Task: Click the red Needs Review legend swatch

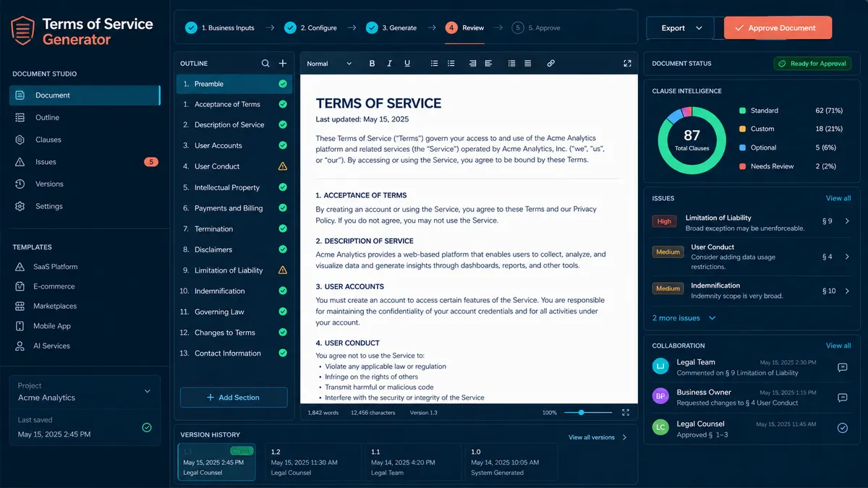Action: pos(743,166)
